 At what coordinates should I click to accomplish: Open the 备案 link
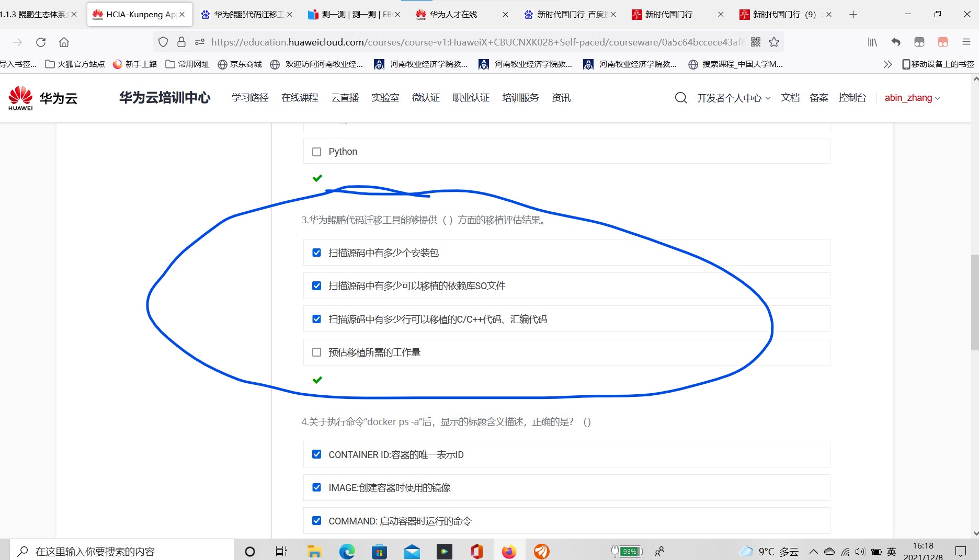click(818, 98)
